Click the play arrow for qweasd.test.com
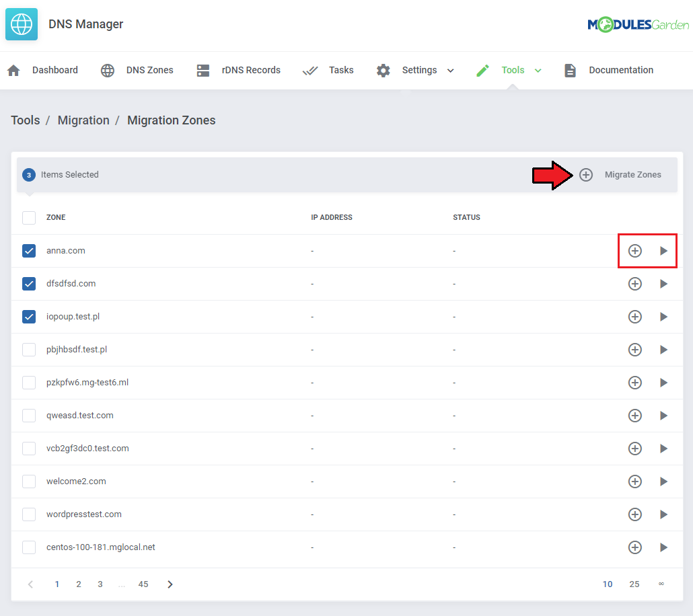Screen dimensions: 693x616 click(663, 416)
